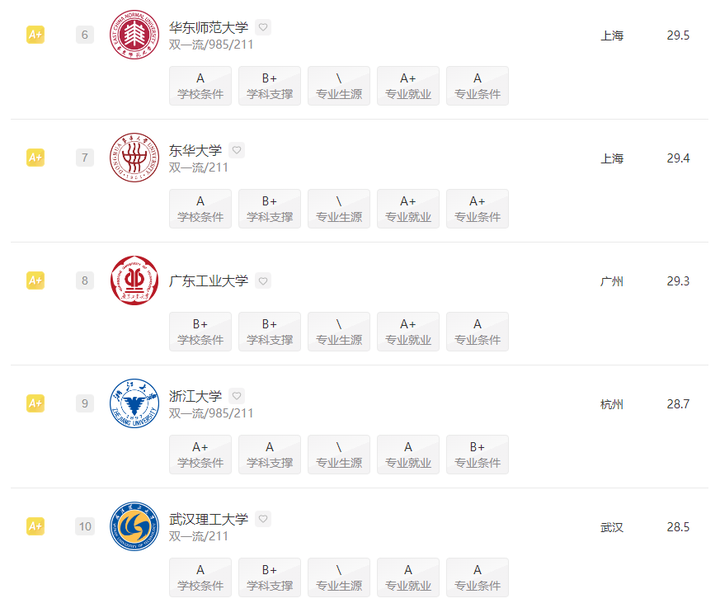Viewport: 720px width, 608px height.
Task: Select 学科支撑 box under 广东工业大学
Action: pos(270,332)
